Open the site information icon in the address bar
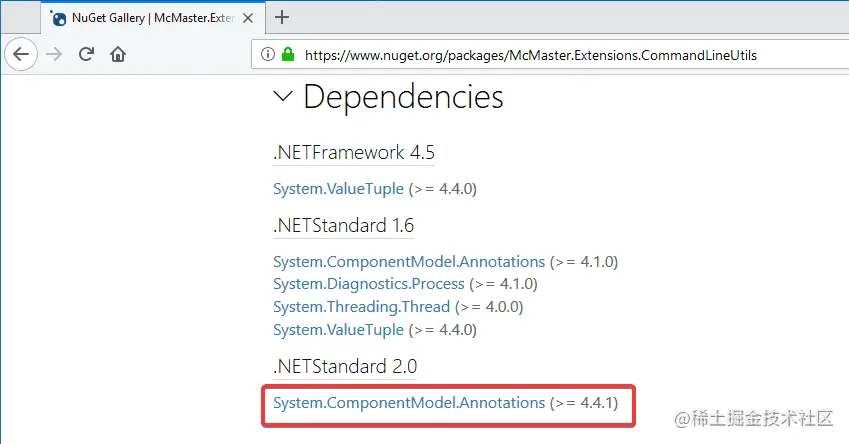This screenshot has height=444, width=849. tap(268, 55)
